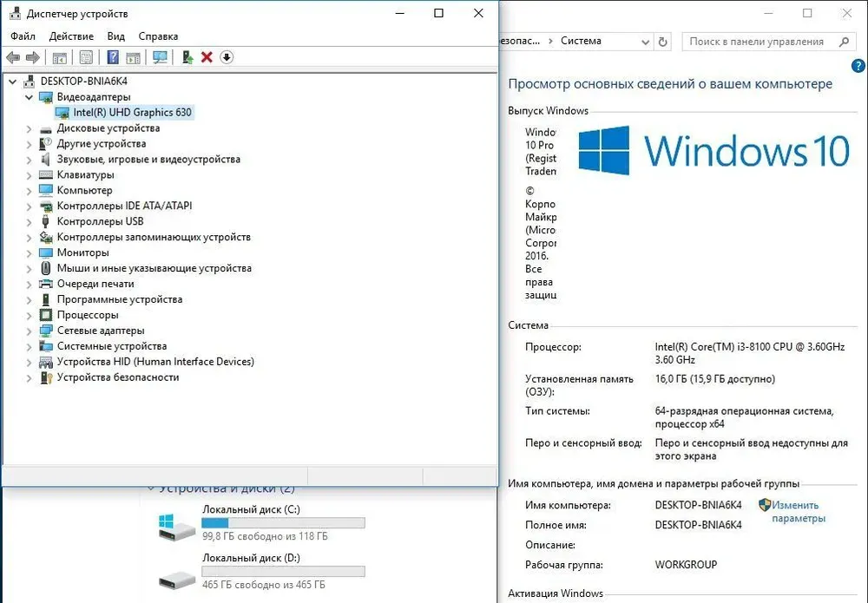Image resolution: width=868 pixels, height=603 pixels.
Task: Click the Local Disk (C:) usage bar
Action: 283,523
